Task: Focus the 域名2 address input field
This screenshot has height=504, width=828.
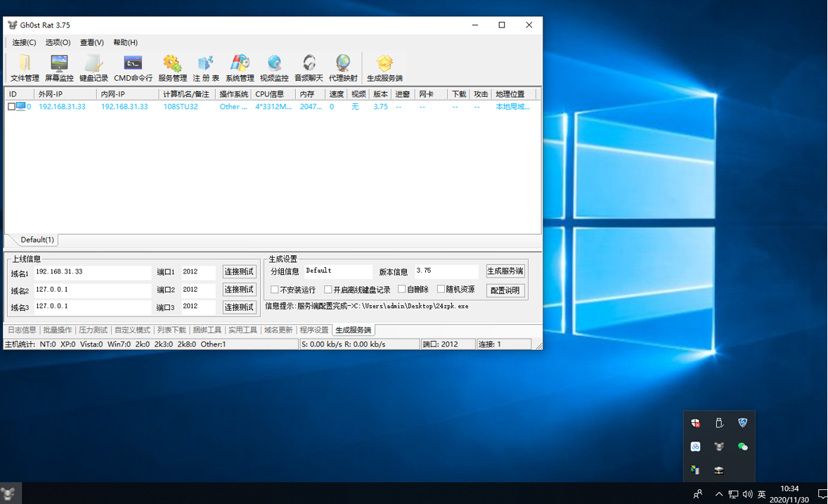Action: pyautogui.click(x=93, y=290)
